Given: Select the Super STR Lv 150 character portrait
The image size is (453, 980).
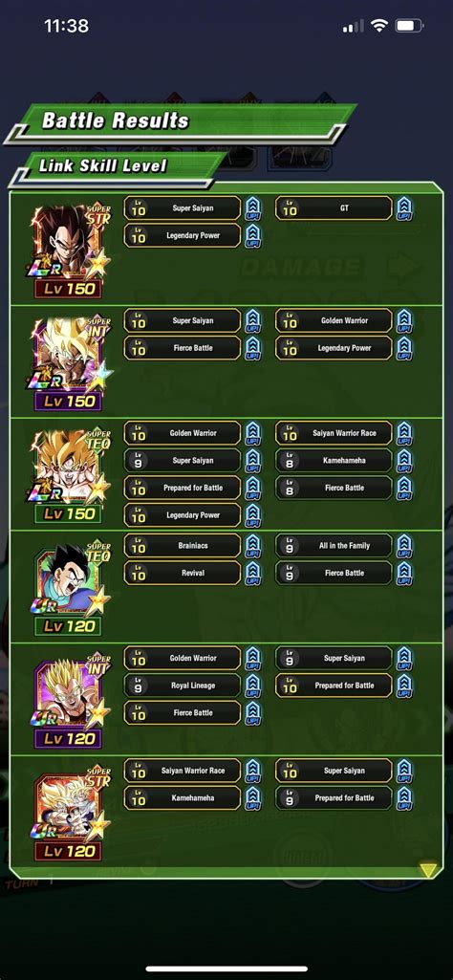Looking at the screenshot, I should pyautogui.click(x=69, y=250).
